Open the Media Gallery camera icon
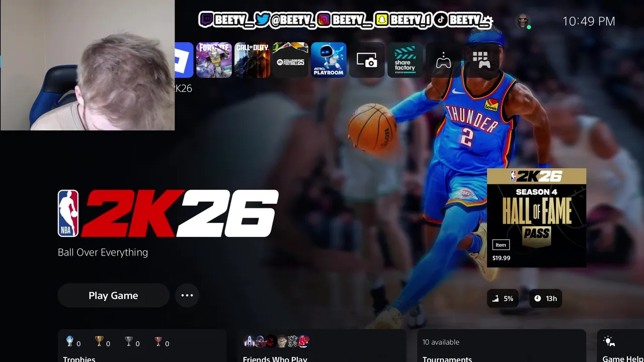Image resolution: width=644 pixels, height=362 pixels. 367,60
